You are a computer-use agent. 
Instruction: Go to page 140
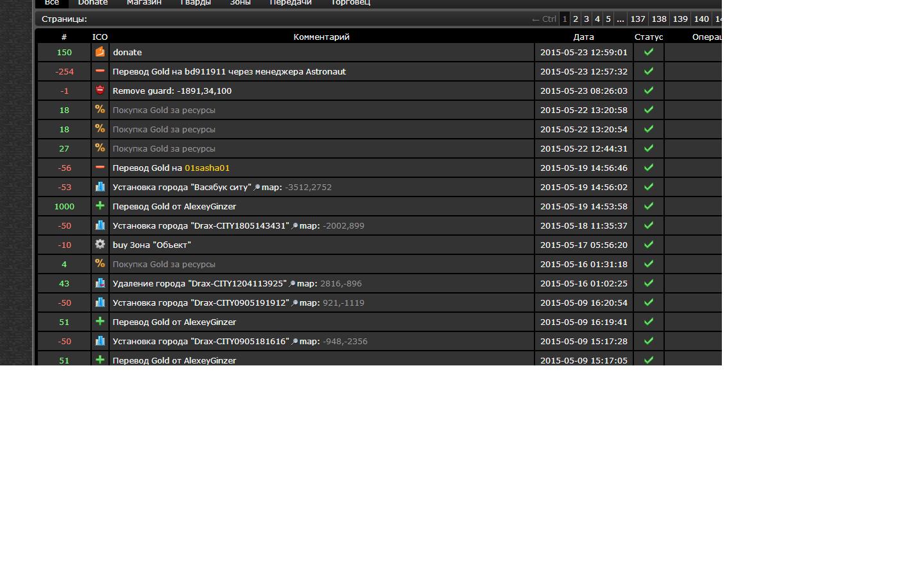[701, 19]
